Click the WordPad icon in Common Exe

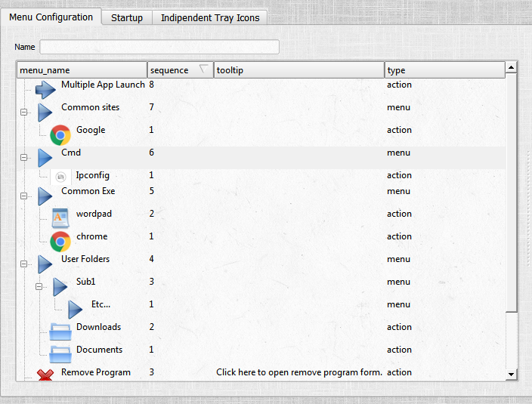point(60,218)
